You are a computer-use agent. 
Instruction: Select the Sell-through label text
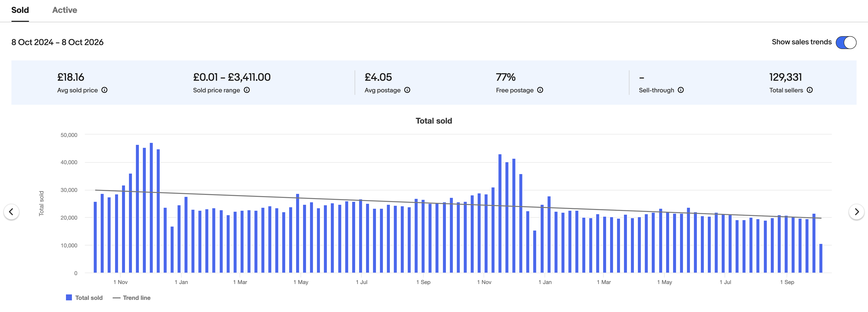(x=656, y=90)
